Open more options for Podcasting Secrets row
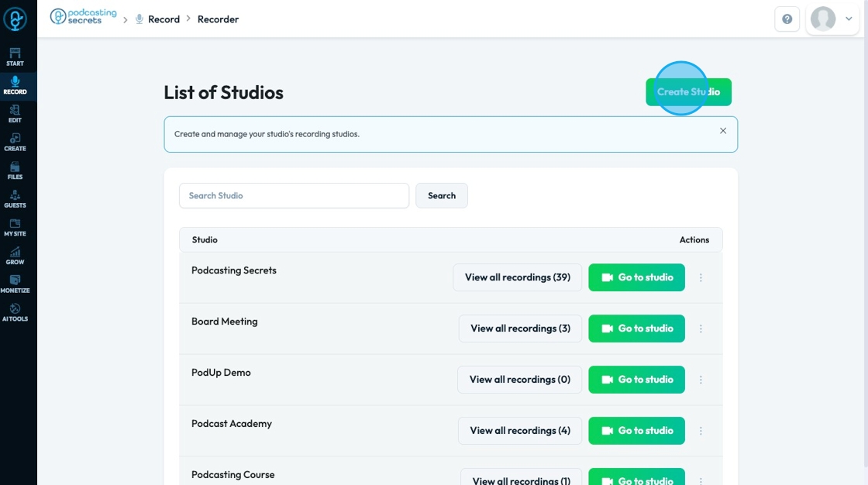The width and height of the screenshot is (868, 485). pos(701,277)
